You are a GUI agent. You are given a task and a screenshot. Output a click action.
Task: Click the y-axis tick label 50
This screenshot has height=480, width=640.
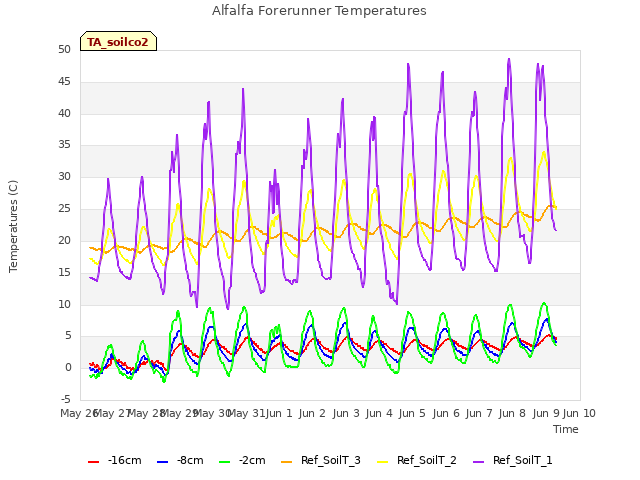[x=64, y=49]
